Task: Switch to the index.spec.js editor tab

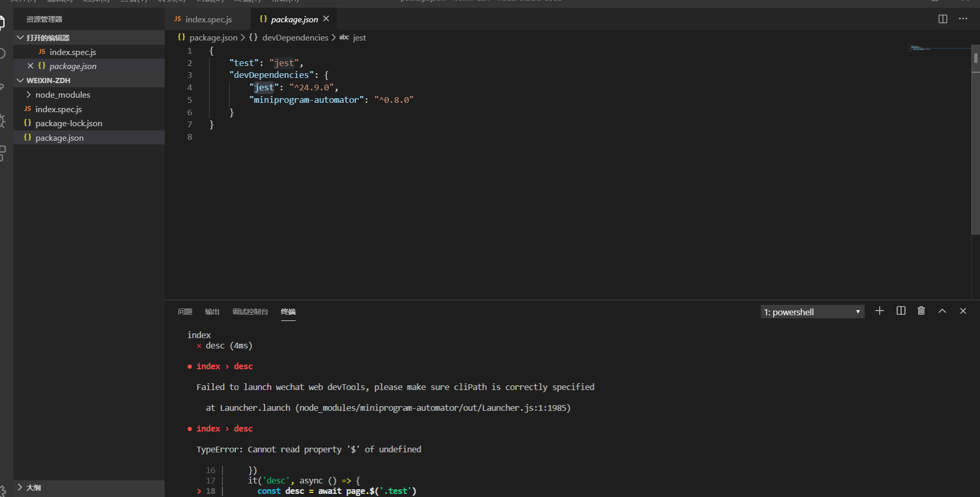Action: tap(208, 19)
